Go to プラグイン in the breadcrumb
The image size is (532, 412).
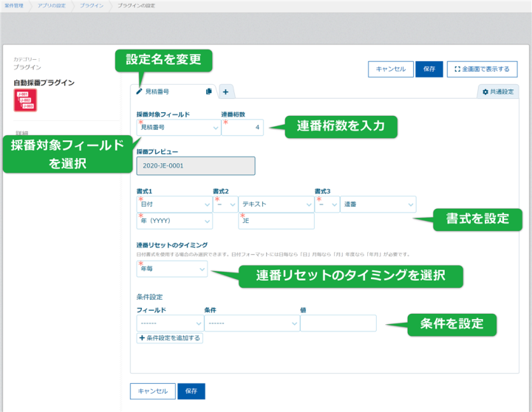pos(91,6)
